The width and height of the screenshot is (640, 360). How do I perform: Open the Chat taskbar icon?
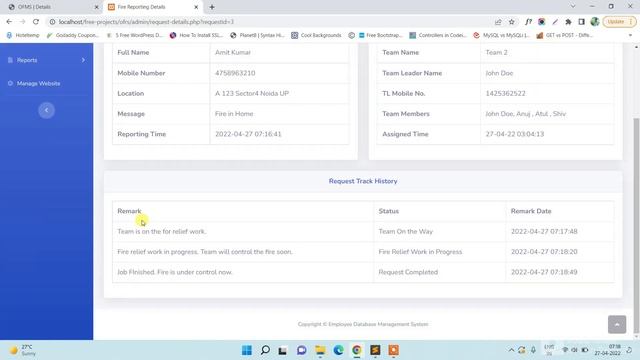pyautogui.click(x=302, y=350)
